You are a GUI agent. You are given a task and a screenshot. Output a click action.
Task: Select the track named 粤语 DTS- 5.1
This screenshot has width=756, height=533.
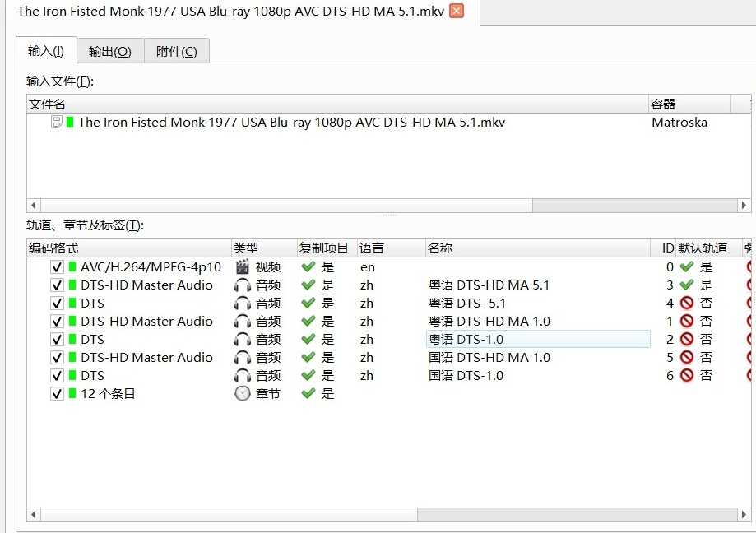pos(466,304)
